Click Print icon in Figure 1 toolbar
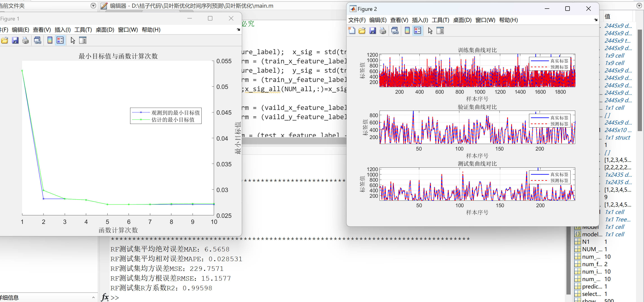 coord(25,40)
